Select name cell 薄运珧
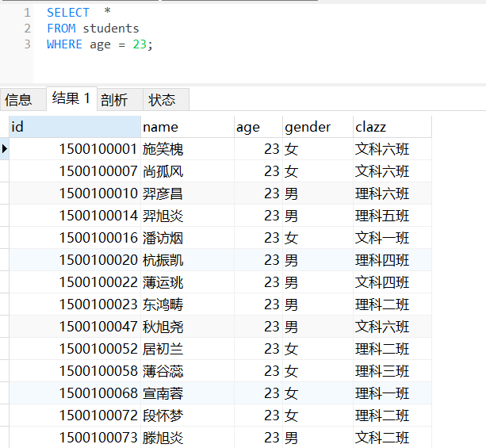 click(x=188, y=282)
